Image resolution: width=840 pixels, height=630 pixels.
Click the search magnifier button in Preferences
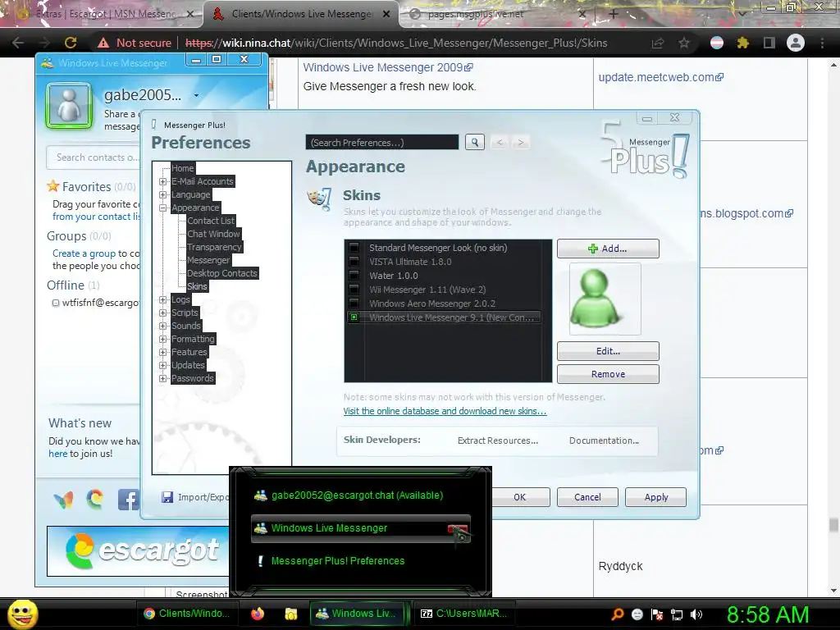pyautogui.click(x=475, y=142)
